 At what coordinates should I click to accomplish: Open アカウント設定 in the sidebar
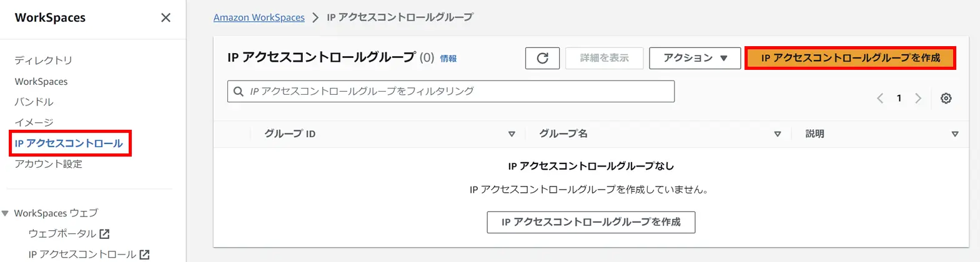tap(48, 164)
